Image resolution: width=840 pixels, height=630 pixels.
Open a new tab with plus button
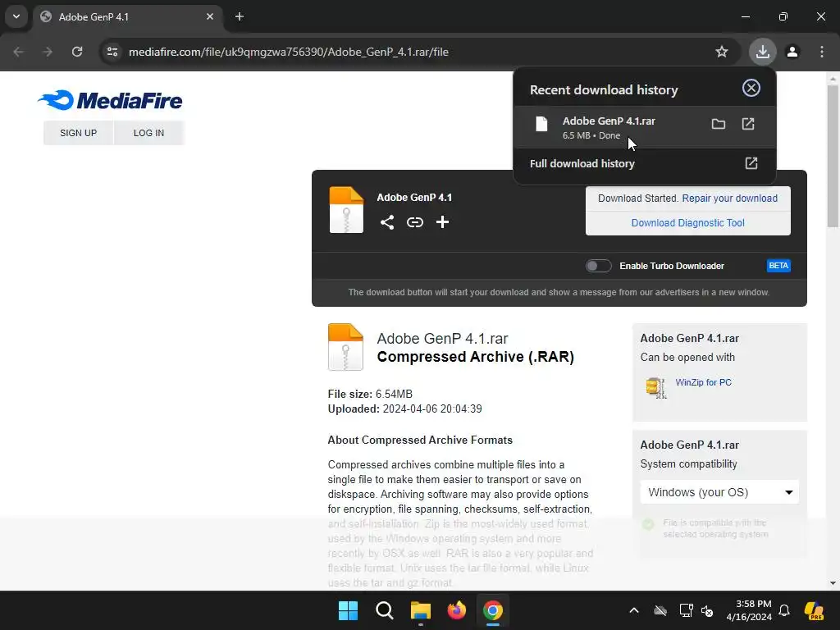(x=240, y=16)
